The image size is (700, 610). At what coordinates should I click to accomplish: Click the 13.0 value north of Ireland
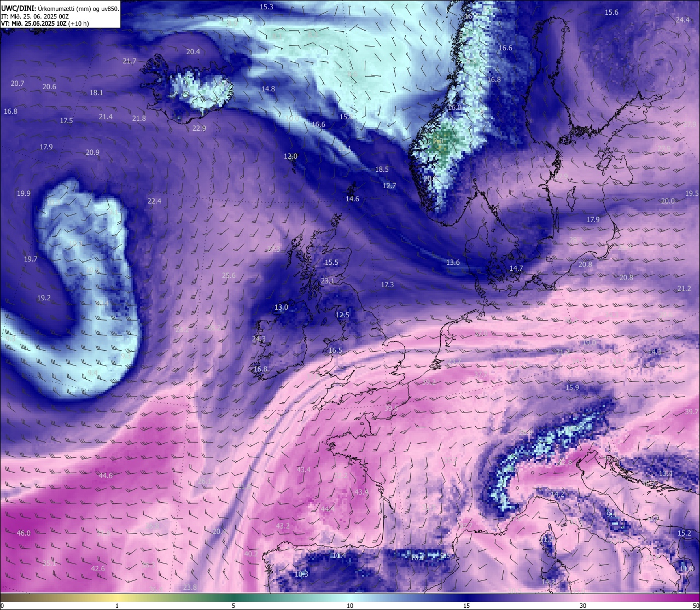[x=281, y=307]
